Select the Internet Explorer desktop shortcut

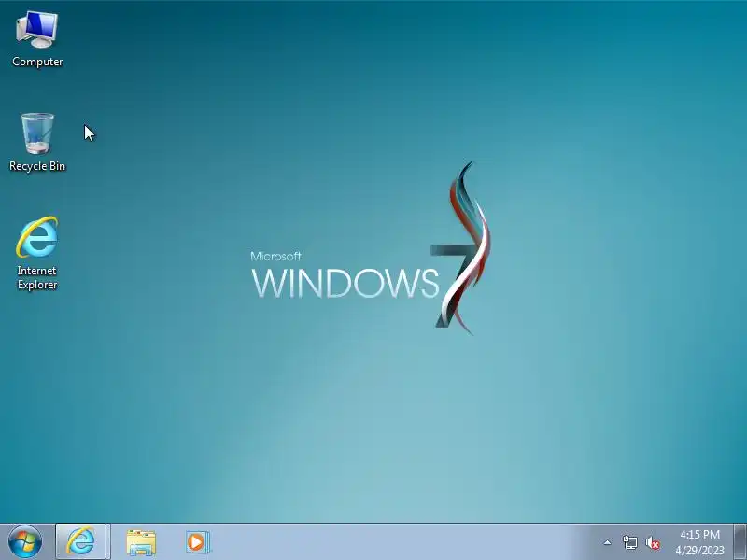[37, 252]
